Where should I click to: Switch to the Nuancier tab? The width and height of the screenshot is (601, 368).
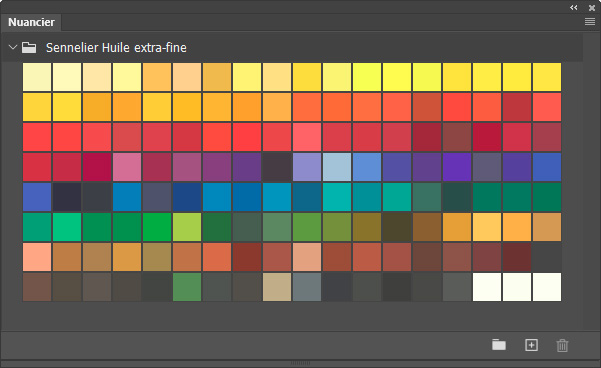(31, 22)
